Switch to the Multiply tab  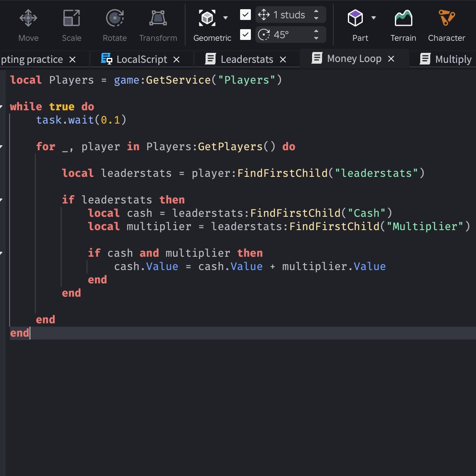[x=453, y=59]
